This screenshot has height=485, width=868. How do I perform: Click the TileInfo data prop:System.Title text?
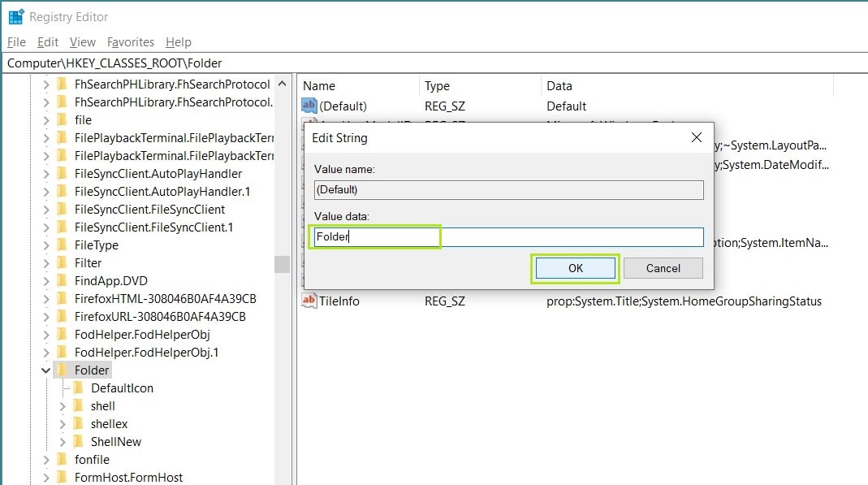point(684,301)
